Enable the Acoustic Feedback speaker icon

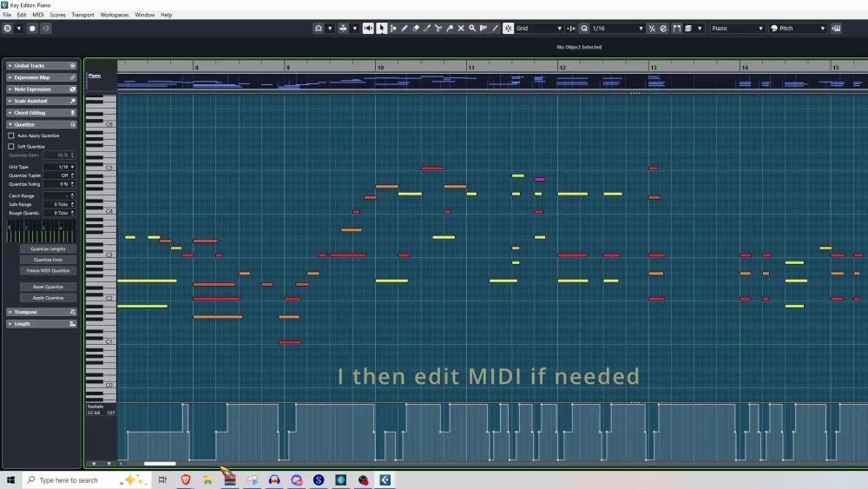368,29
